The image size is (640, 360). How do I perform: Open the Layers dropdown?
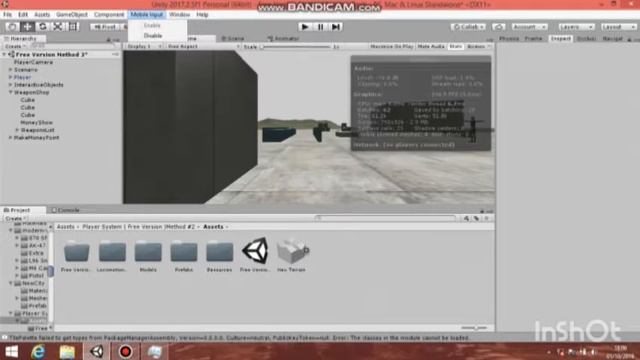pos(576,27)
